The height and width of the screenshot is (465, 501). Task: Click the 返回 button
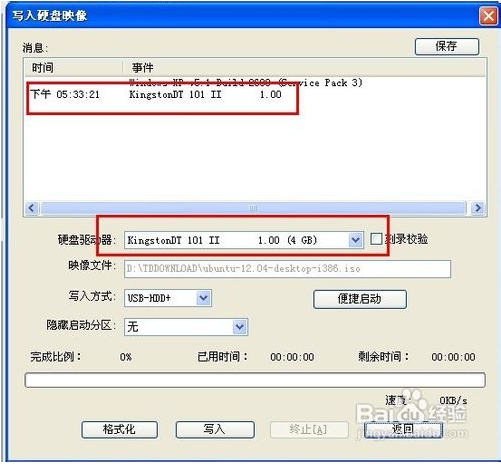pyautogui.click(x=403, y=429)
